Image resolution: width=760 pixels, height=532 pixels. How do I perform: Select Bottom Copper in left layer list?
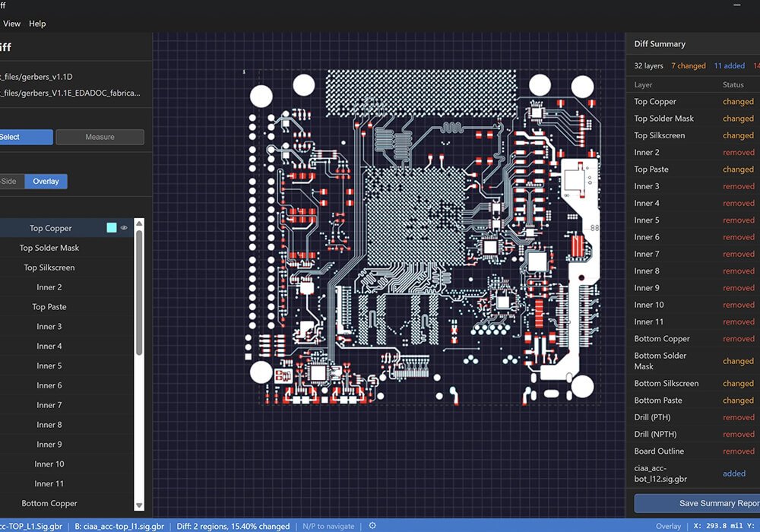tap(66, 503)
